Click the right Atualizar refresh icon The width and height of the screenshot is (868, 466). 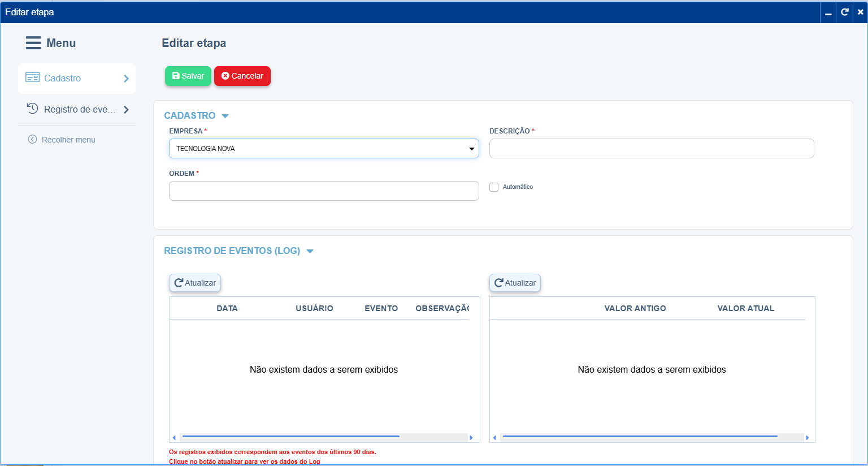499,282
